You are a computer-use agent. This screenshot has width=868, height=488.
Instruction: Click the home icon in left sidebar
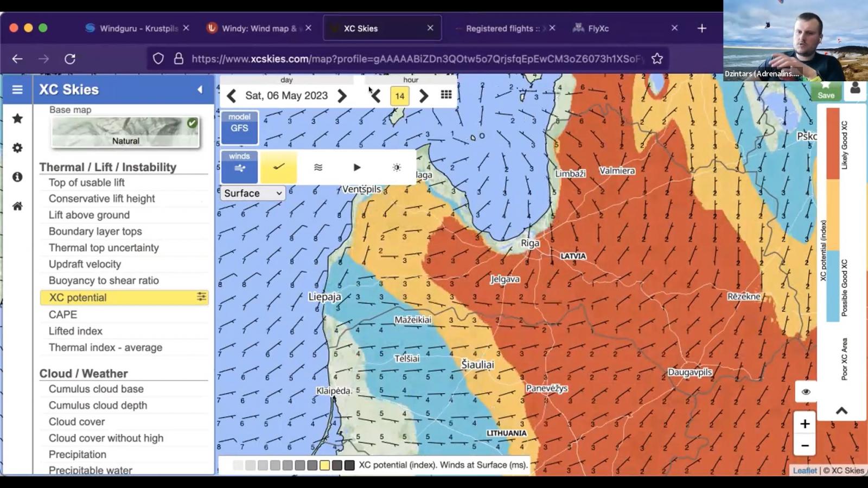coord(17,206)
